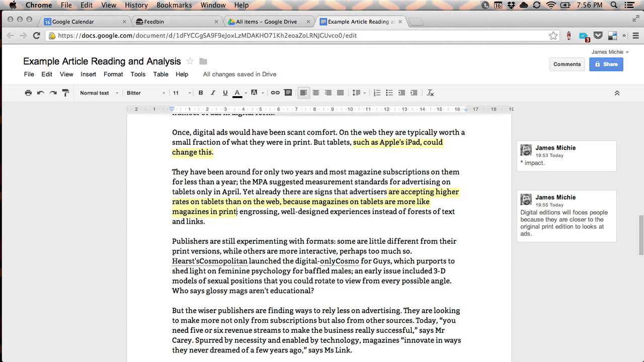Open the line spacing dropdown

point(359,93)
